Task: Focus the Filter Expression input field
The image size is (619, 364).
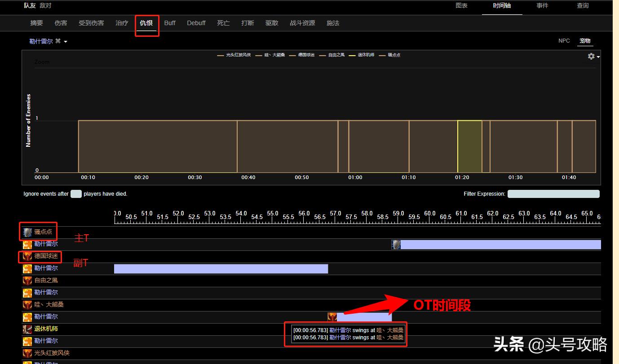Action: point(553,194)
